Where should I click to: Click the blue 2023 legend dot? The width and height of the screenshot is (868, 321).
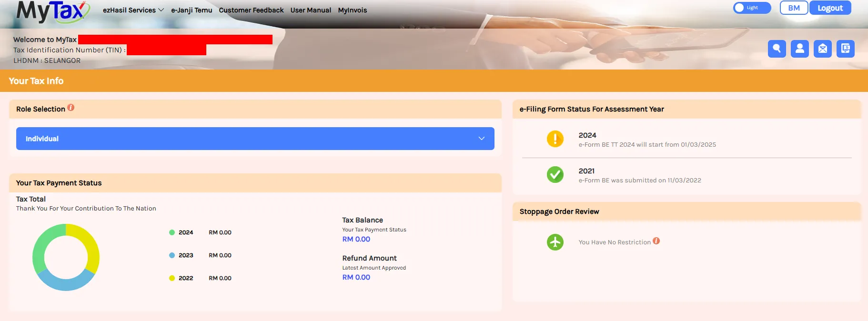point(172,255)
